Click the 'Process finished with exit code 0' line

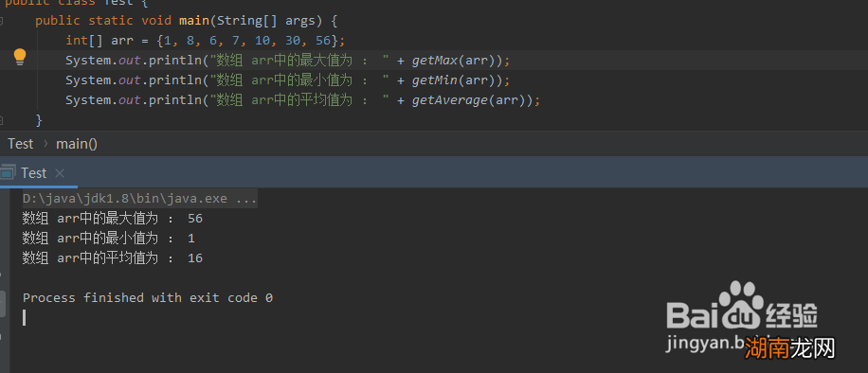tap(148, 297)
